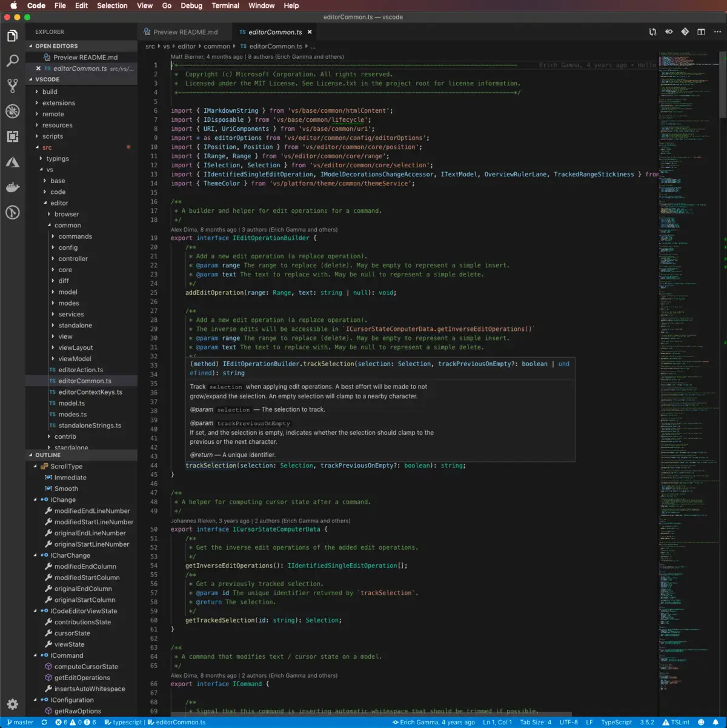Collapse the VSCODE section header
This screenshot has width=727, height=728.
[81, 79]
